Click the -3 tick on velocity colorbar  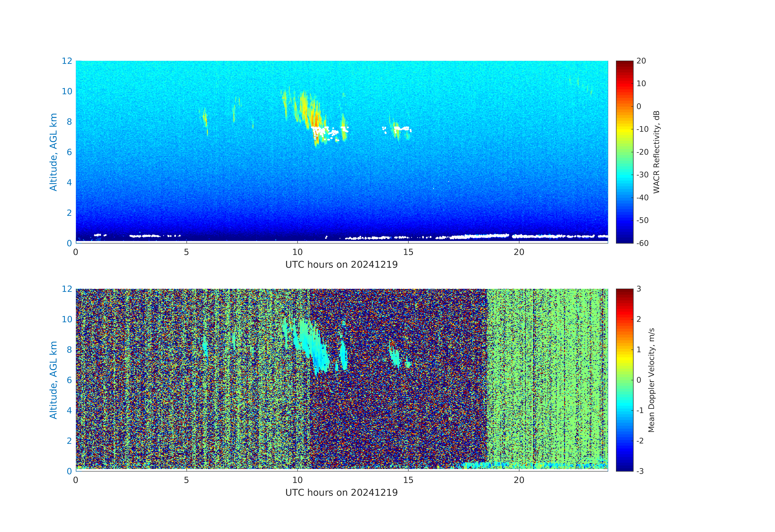pyautogui.click(x=640, y=471)
